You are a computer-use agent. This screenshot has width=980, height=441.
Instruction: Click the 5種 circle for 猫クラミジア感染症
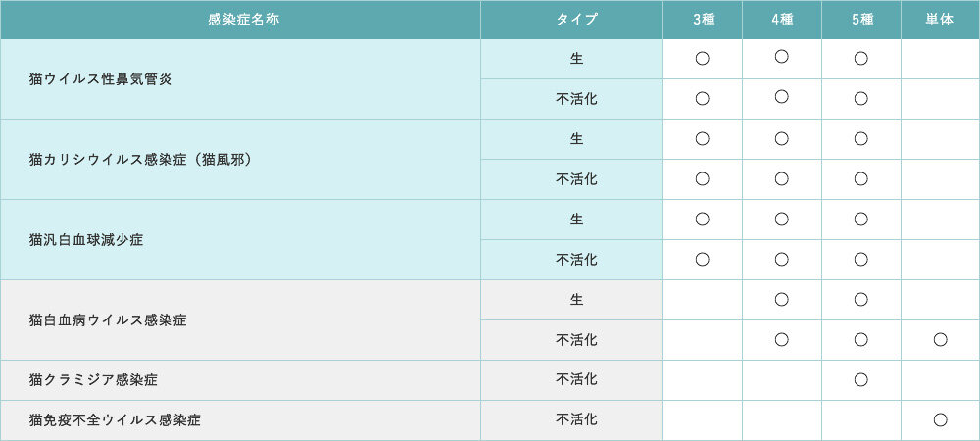click(860, 379)
